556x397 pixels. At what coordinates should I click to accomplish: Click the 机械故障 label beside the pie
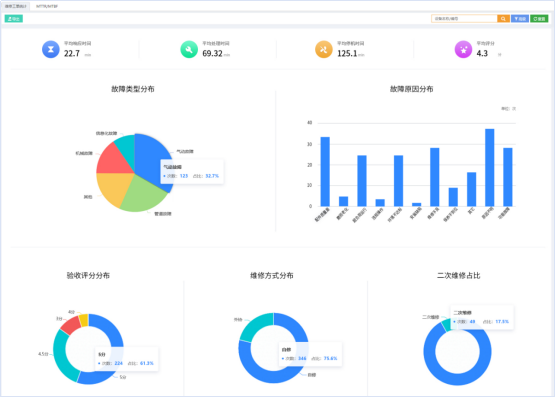coord(84,153)
